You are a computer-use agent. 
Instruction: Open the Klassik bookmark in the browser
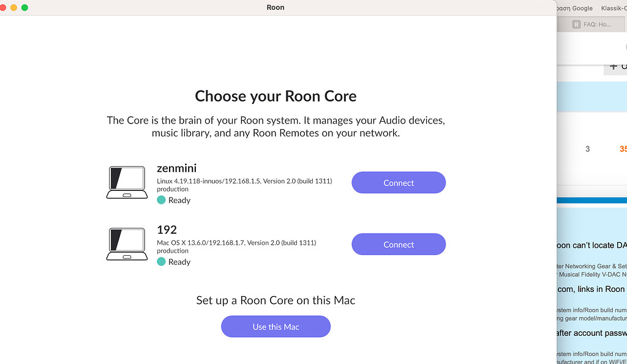(x=617, y=8)
